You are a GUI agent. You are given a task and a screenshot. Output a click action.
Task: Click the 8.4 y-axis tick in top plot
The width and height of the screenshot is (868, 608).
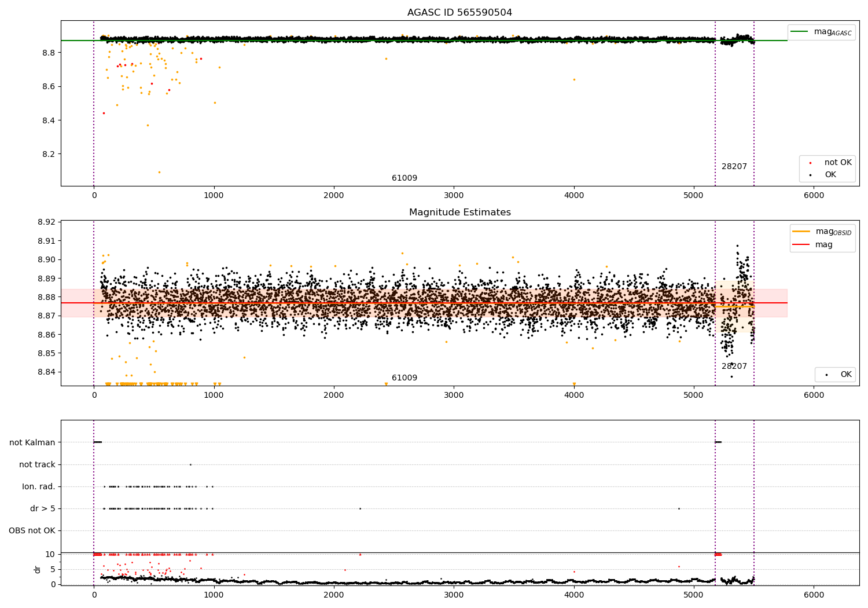(49, 120)
